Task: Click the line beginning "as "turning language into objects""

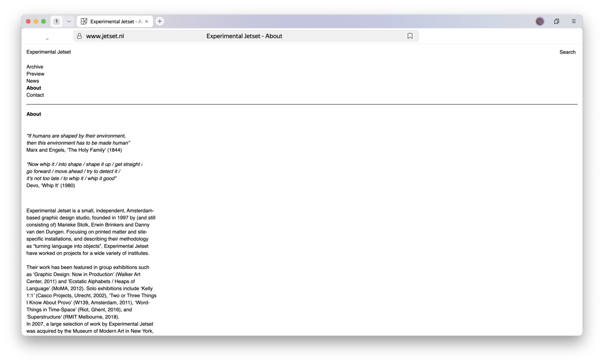Action: (87, 246)
